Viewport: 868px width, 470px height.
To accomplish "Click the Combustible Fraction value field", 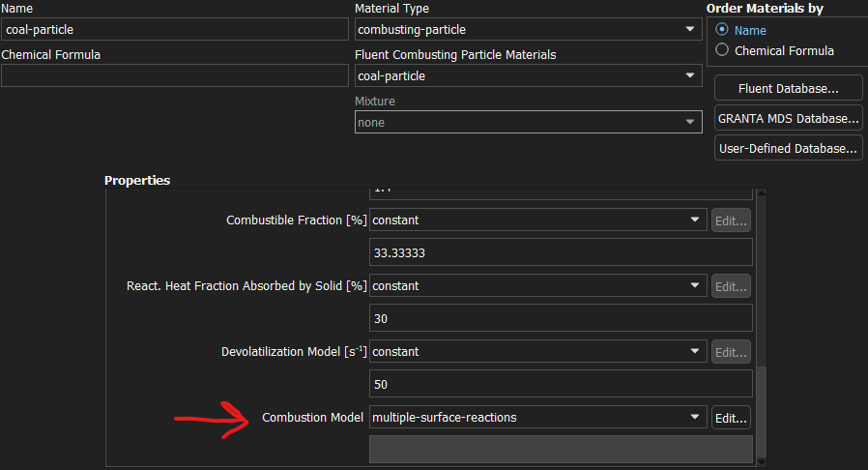I will point(561,252).
